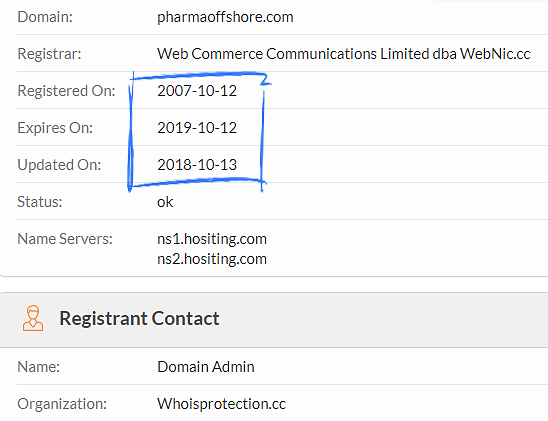Click the Organization: field label
Screen dimensions: 548x421
(62, 404)
